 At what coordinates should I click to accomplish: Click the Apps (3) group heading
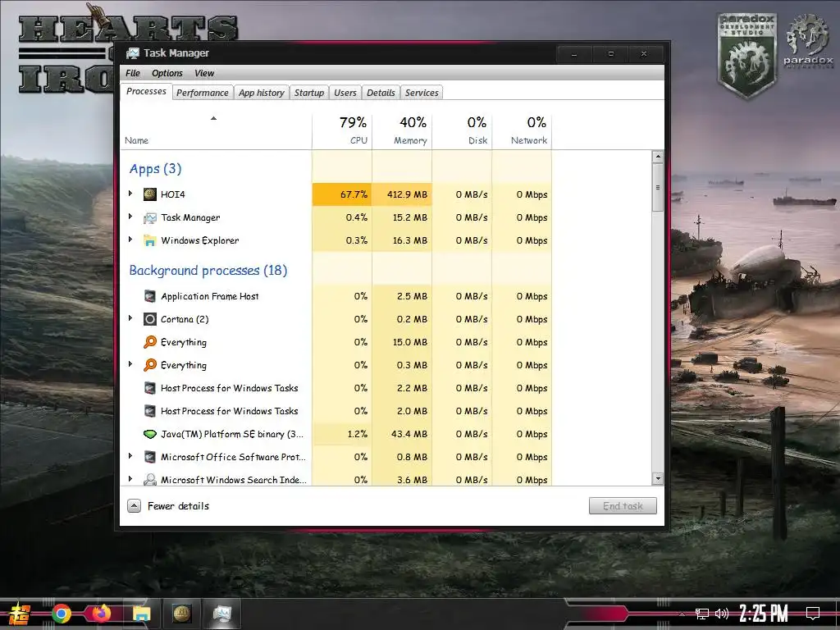point(155,169)
